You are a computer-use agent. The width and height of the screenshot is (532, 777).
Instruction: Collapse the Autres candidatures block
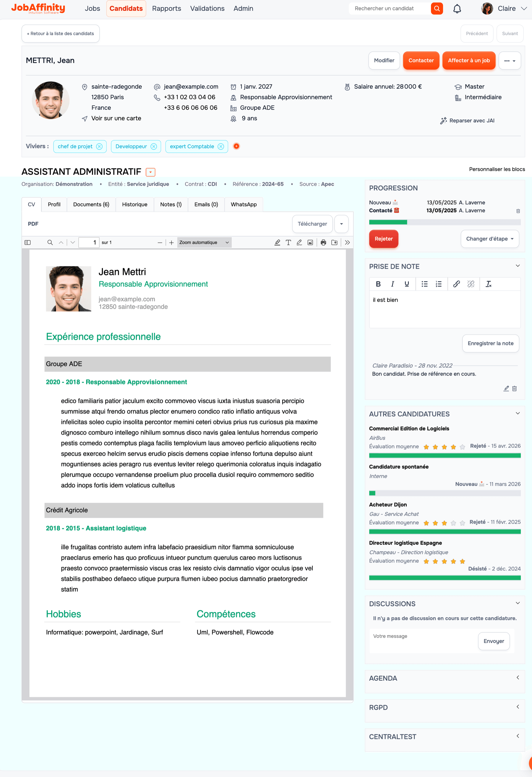[518, 413]
